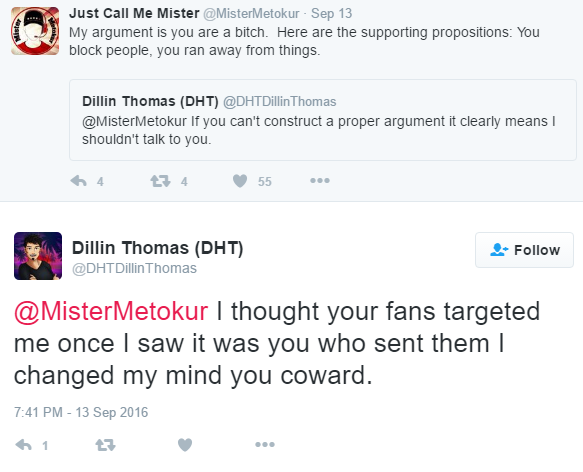Retweet the Just Call Me Mister tweet
583x472 pixels.
click(x=160, y=181)
